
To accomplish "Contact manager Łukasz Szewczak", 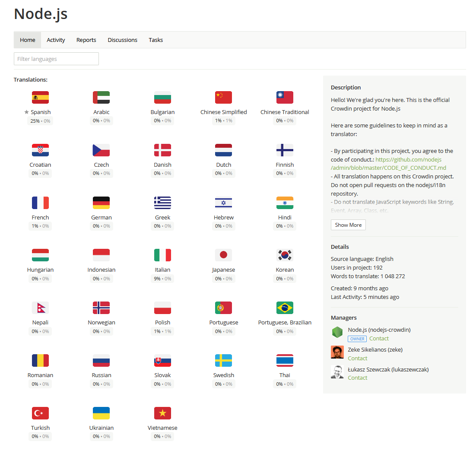I will coord(357,378).
